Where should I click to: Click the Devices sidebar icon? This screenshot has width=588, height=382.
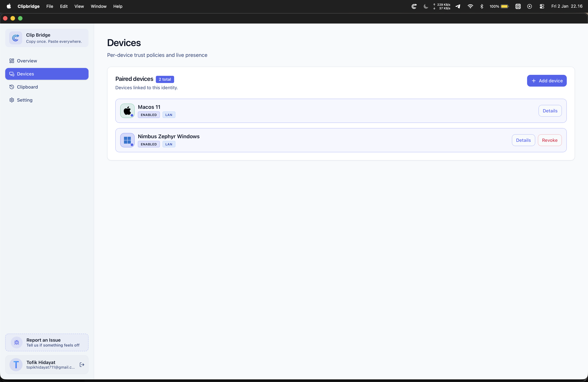pyautogui.click(x=12, y=74)
